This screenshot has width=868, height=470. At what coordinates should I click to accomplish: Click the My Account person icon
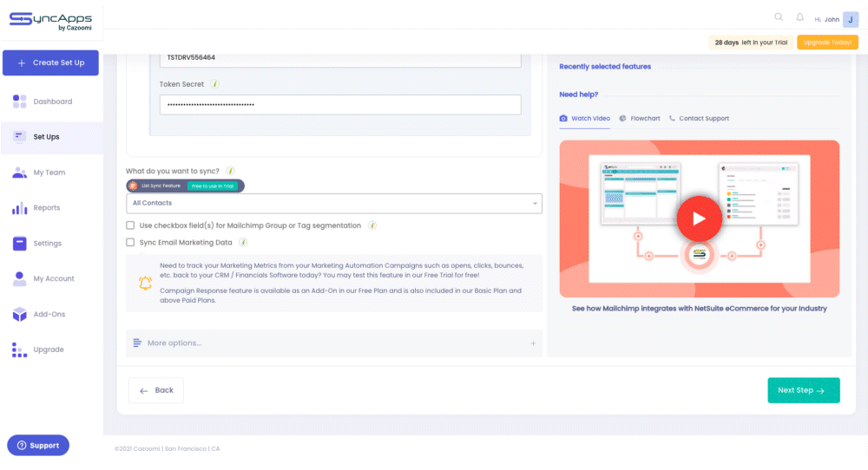(19, 278)
